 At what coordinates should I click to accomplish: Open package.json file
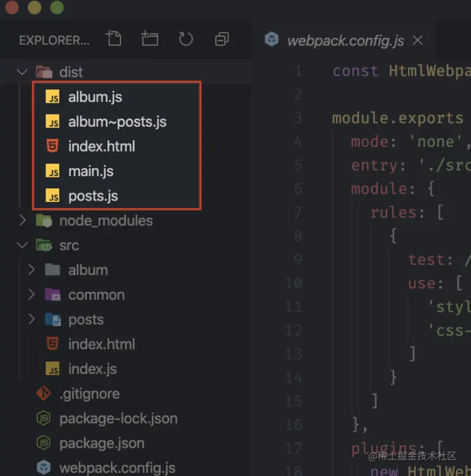[x=102, y=444]
